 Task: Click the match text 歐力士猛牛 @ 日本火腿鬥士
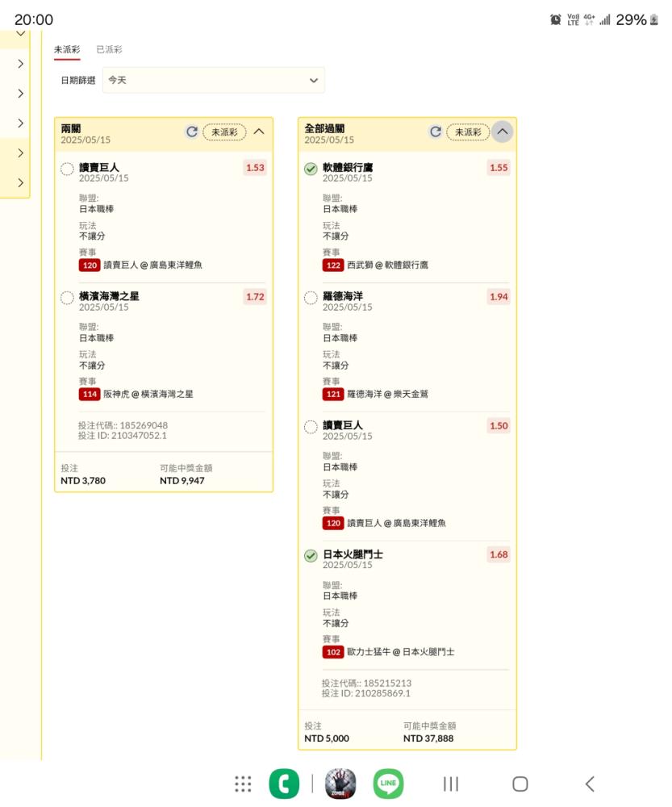pos(401,652)
